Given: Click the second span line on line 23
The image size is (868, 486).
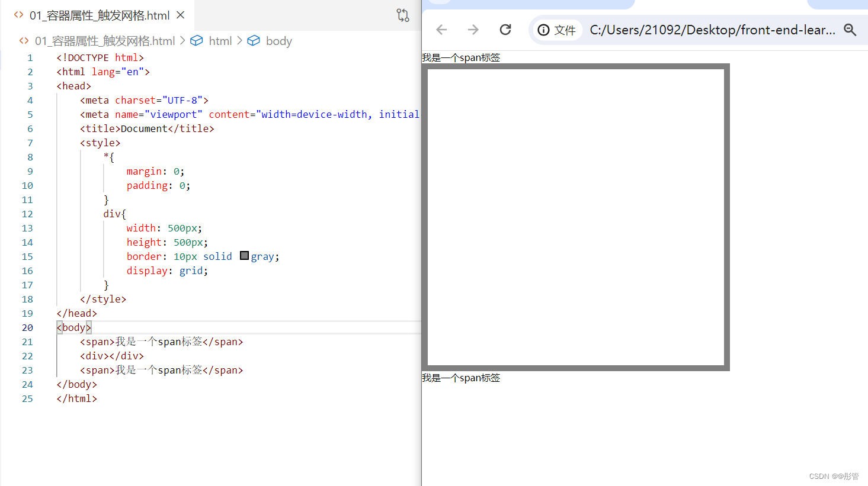Looking at the screenshot, I should (161, 370).
